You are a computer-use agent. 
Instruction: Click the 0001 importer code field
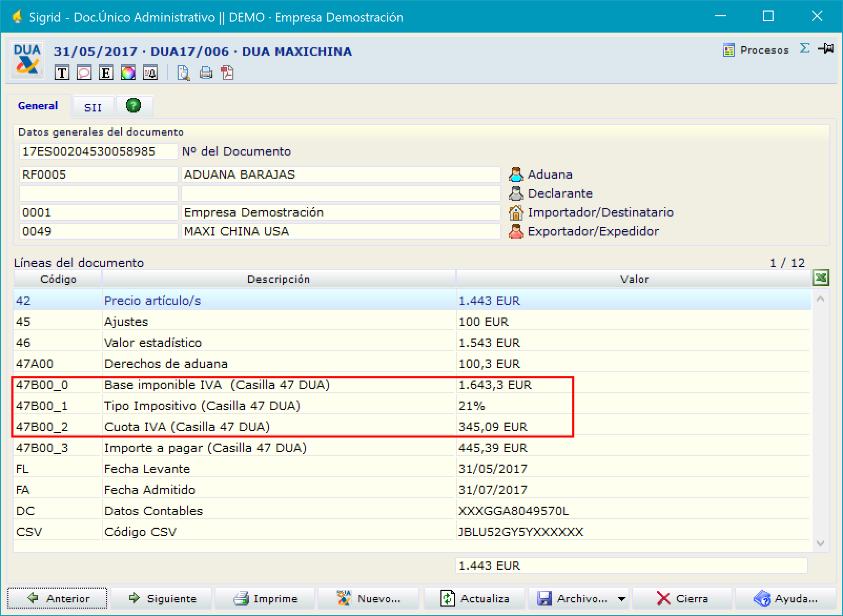99,212
